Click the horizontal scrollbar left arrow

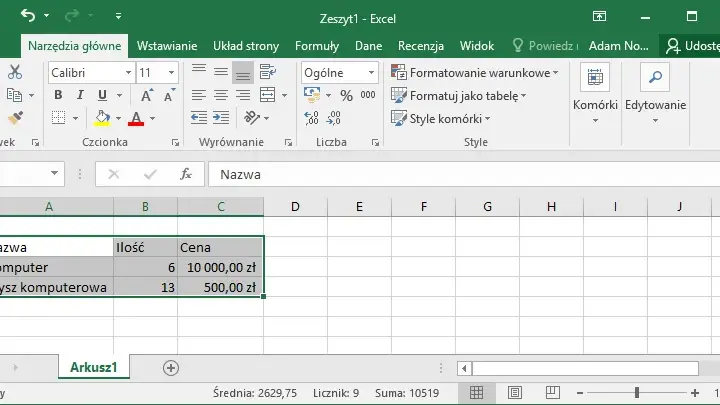pyautogui.click(x=464, y=368)
